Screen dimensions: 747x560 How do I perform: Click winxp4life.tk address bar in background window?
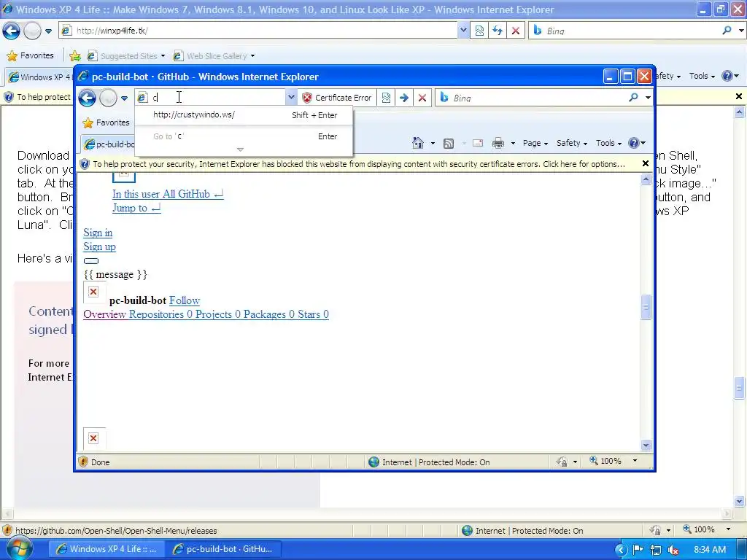click(259, 31)
